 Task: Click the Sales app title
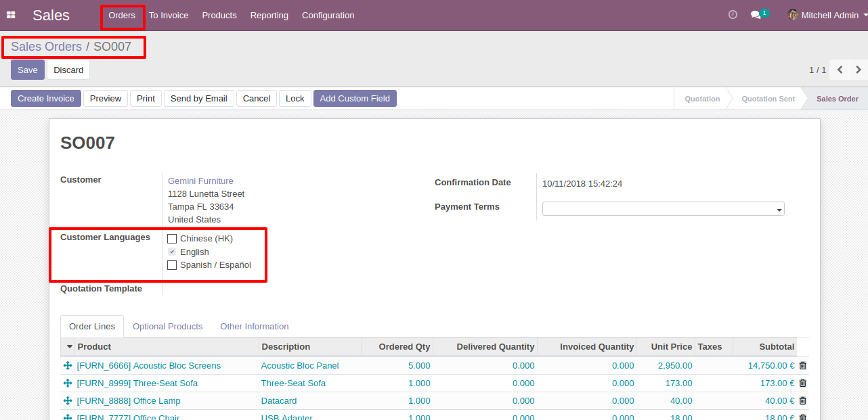click(51, 15)
